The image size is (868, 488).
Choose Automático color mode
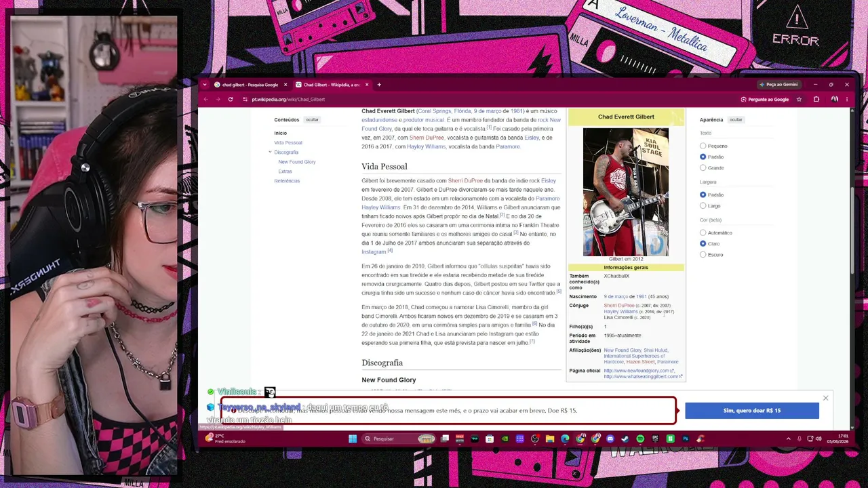tap(703, 232)
